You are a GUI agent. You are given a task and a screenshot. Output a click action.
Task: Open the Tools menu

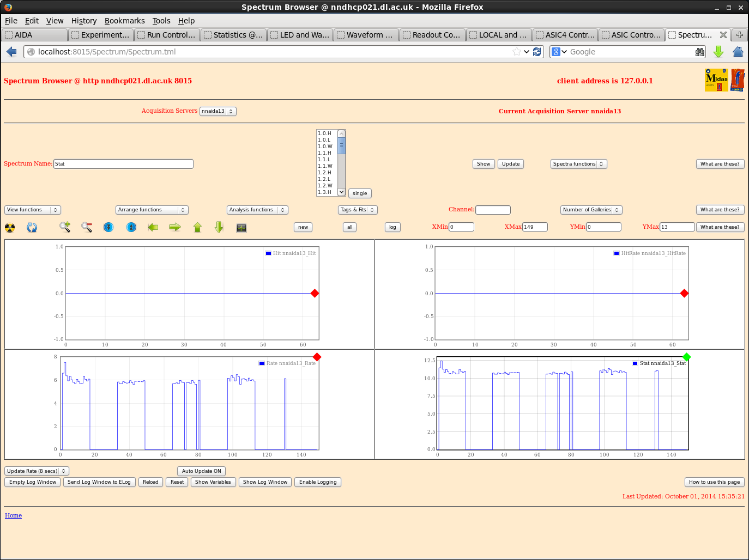coord(161,21)
